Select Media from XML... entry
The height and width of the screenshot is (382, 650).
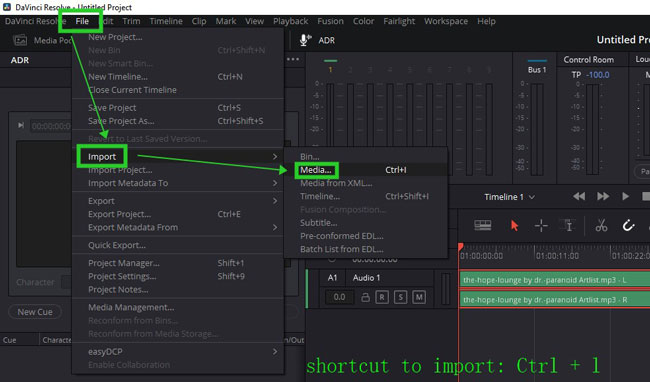tap(366, 183)
